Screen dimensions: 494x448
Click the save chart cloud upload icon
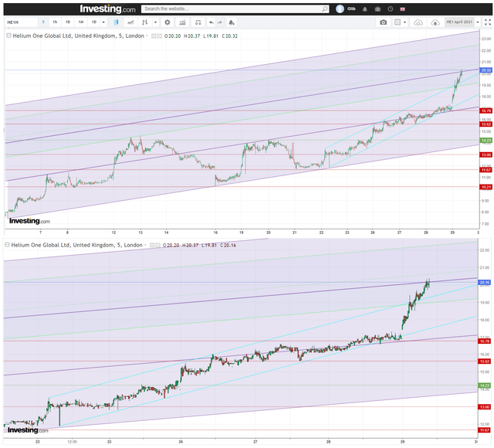pyautogui.click(x=435, y=22)
